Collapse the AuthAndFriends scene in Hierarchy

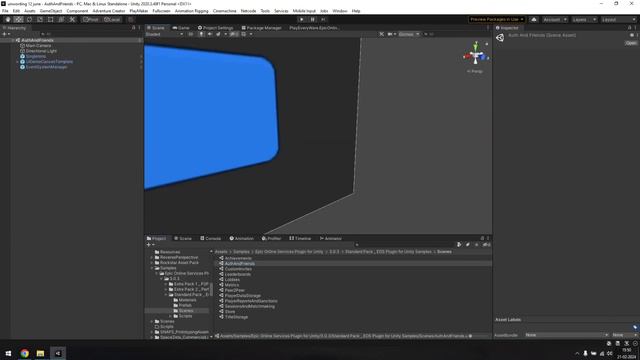pos(13,40)
